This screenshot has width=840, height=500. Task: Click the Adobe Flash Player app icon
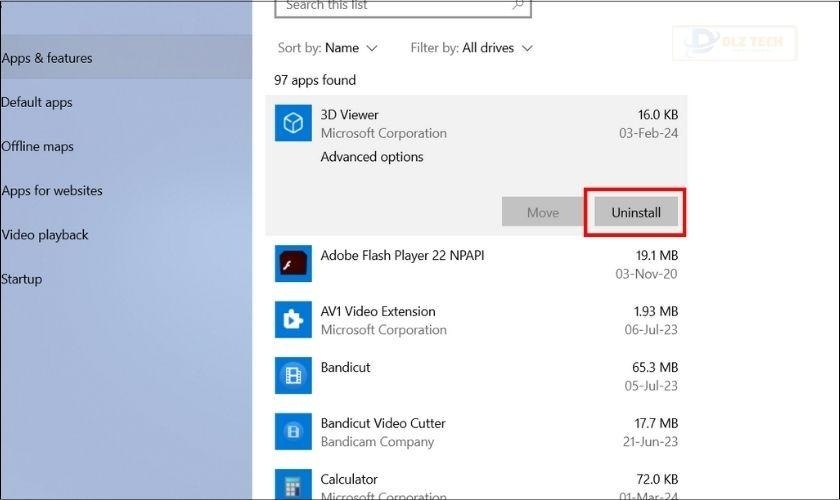point(293,264)
